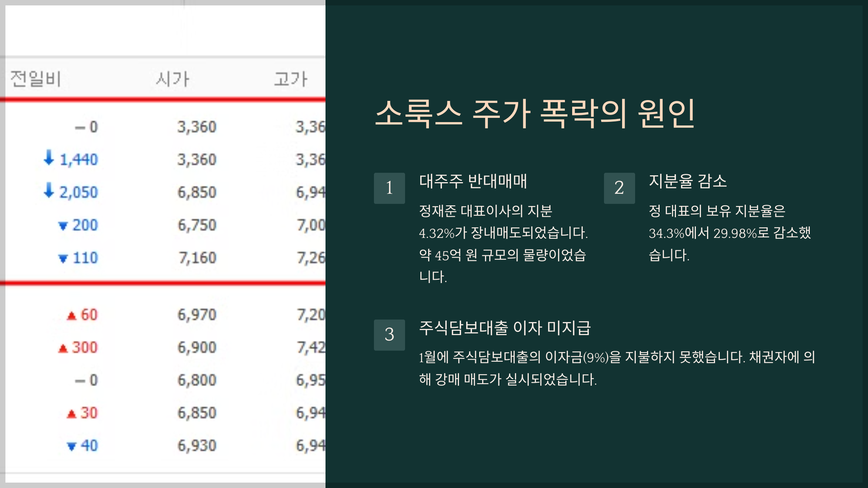Click the paragraph starting 1월에 주식담보대출의
Image resolution: width=868 pixels, height=488 pixels.
pos(617,368)
